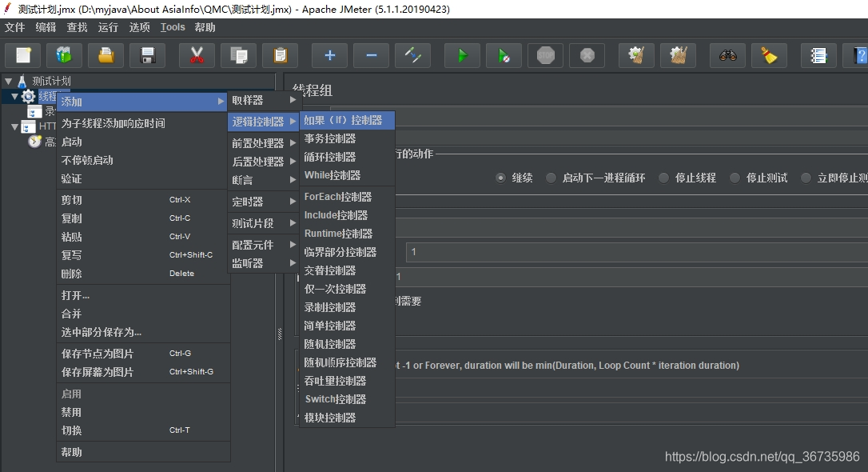Image resolution: width=868 pixels, height=472 pixels.
Task: Click the Help question mark icon
Action: [856, 55]
